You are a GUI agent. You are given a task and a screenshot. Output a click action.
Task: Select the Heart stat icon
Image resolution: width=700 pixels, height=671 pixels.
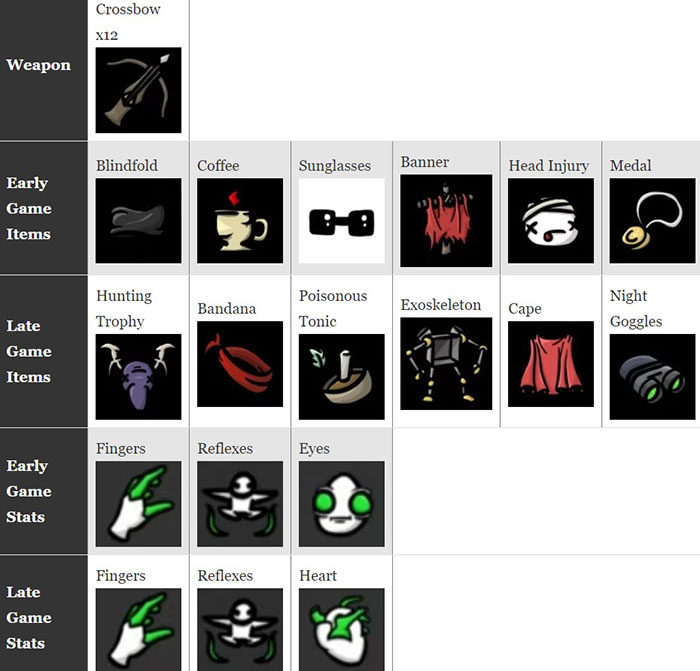(x=342, y=629)
